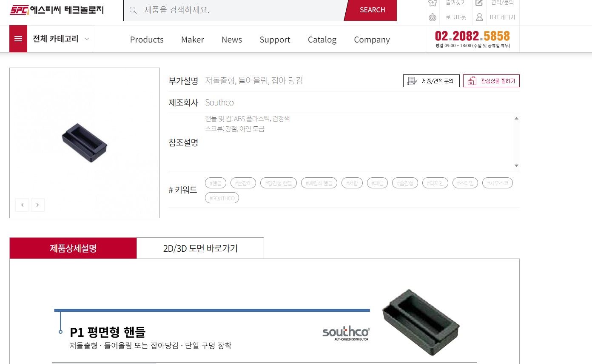Click the phone number 02.2082.5858
Image resolution: width=592 pixels, height=364 pixels.
click(x=472, y=36)
